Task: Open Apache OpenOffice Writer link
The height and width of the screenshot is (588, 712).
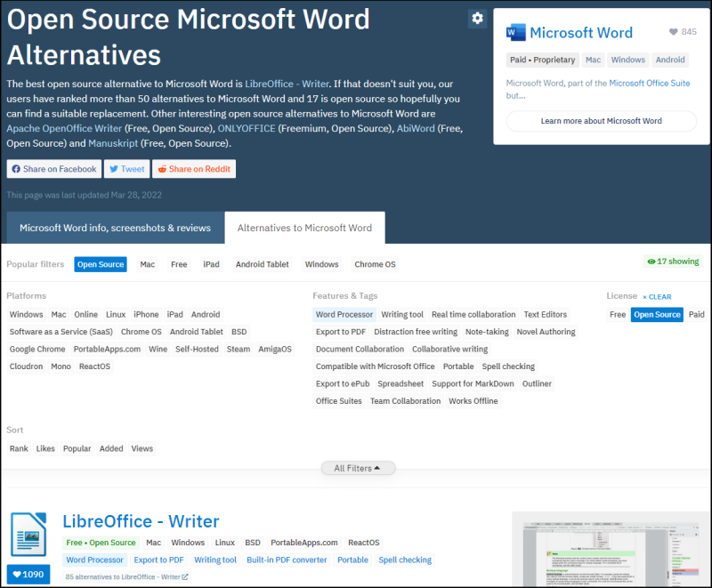Action: (64, 128)
